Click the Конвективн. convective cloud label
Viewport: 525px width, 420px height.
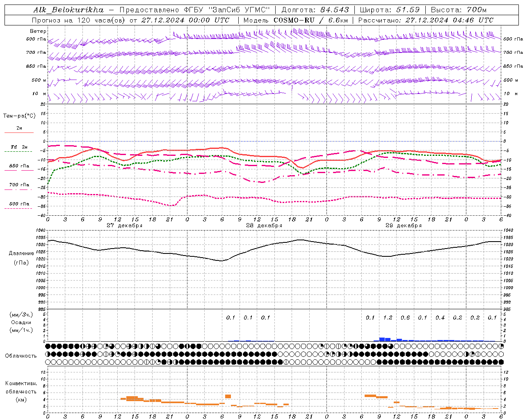pos(21,383)
